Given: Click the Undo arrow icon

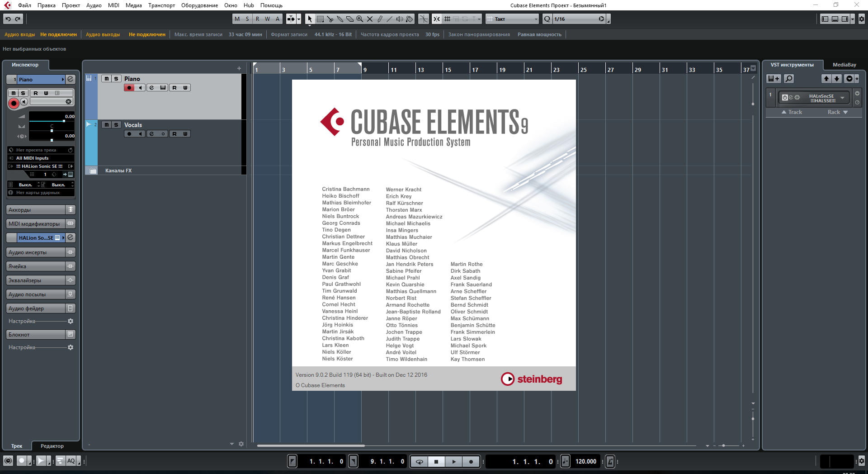Looking at the screenshot, I should (x=8, y=19).
